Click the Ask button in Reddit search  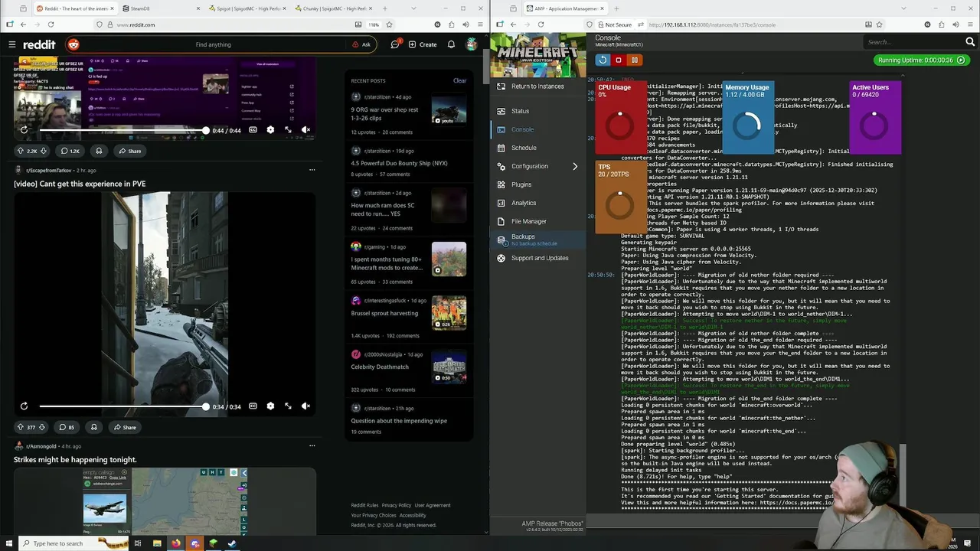[361, 44]
